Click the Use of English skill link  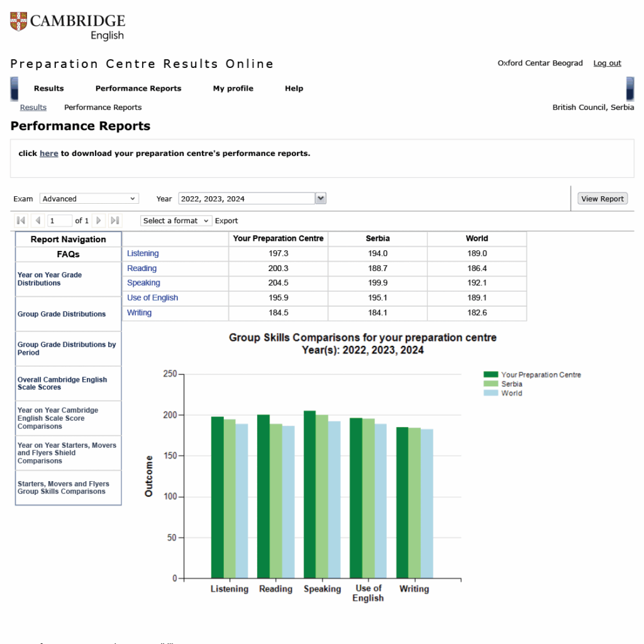tap(152, 297)
